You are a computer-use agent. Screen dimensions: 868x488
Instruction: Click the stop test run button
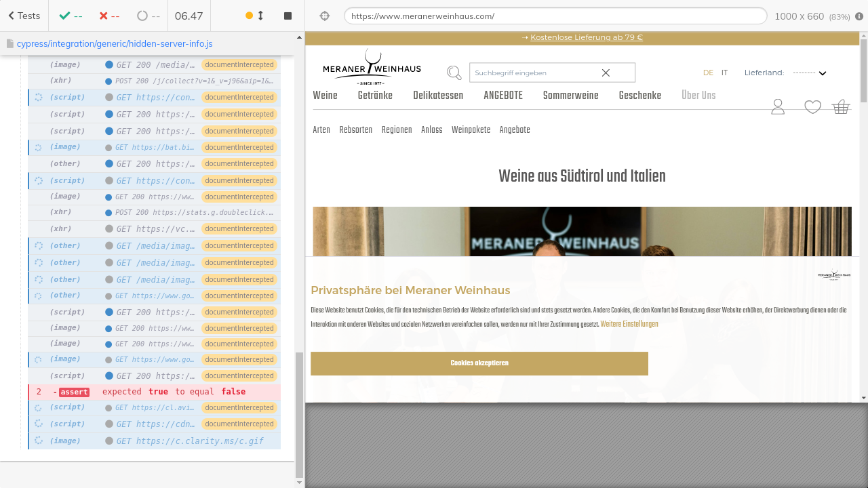pos(288,16)
